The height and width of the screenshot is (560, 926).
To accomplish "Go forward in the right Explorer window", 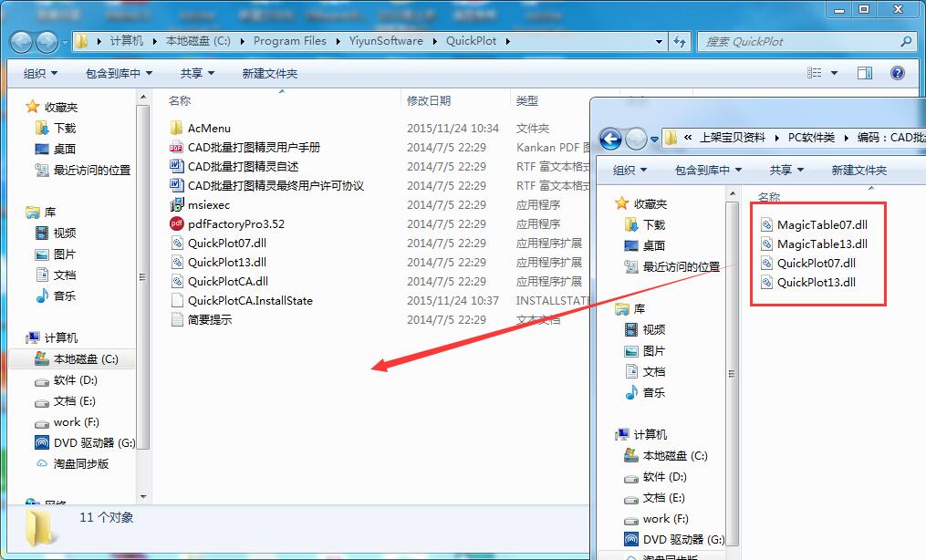I will (636, 140).
